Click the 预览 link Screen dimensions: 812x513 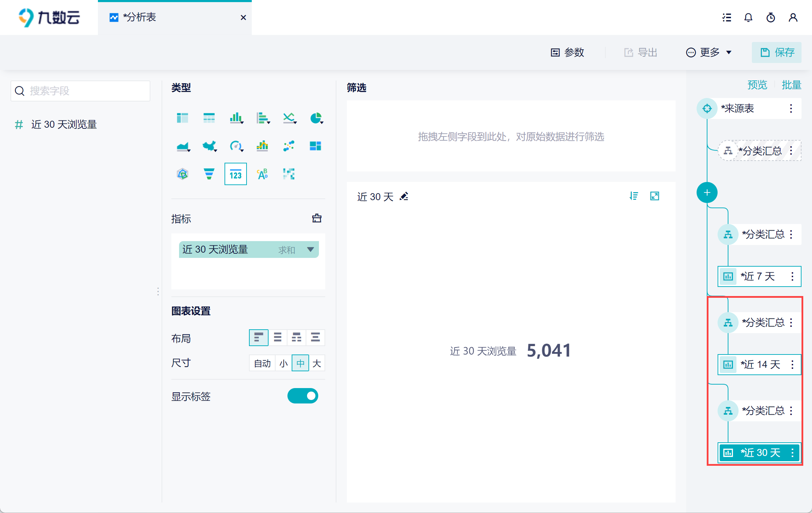tap(757, 85)
